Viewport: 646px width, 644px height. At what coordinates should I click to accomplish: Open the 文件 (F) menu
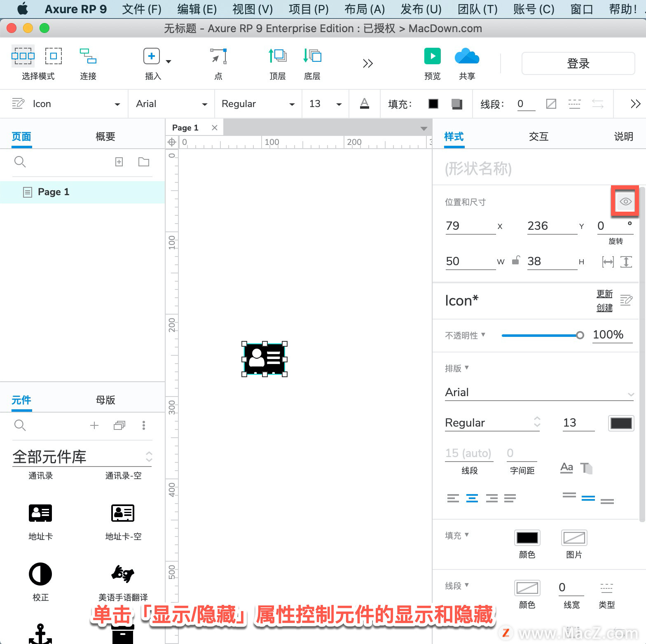tap(142, 9)
